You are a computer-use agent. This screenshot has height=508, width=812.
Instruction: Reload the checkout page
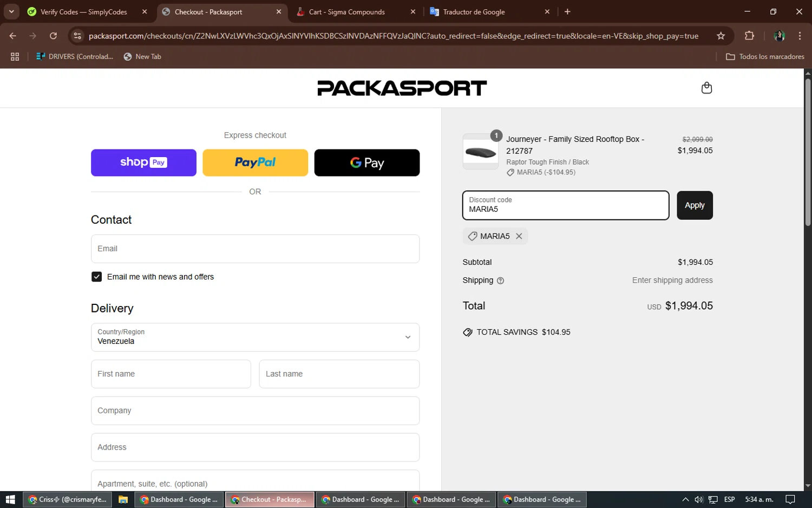coord(53,36)
